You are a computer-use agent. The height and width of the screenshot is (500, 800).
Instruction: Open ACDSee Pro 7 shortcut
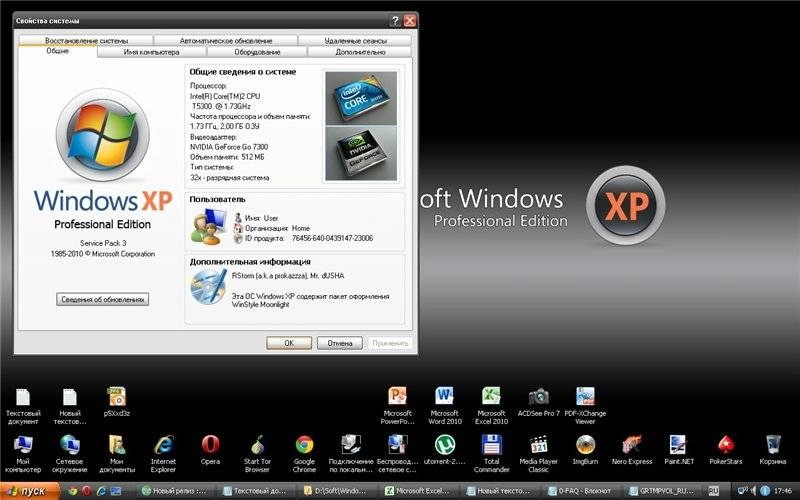538,402
